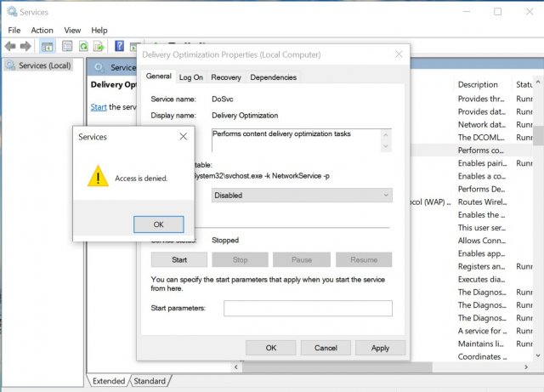Click the Export List toolbar icon
Viewport: 544px width, 392px height.
(x=99, y=46)
